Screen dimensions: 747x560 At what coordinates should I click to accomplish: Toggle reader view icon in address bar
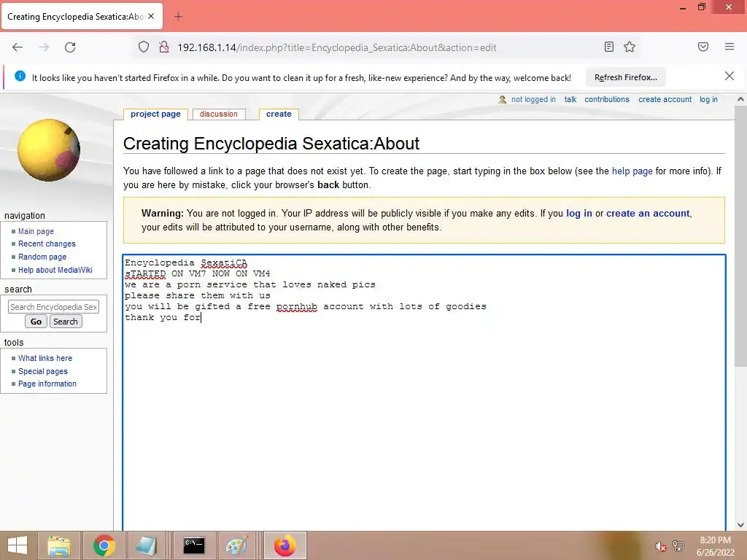point(608,47)
